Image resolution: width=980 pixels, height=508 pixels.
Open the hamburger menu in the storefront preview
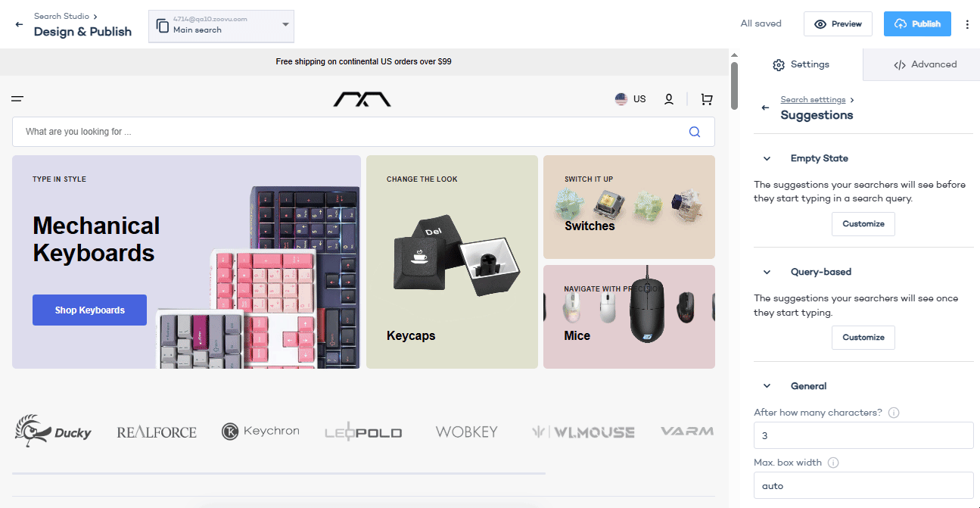click(17, 98)
